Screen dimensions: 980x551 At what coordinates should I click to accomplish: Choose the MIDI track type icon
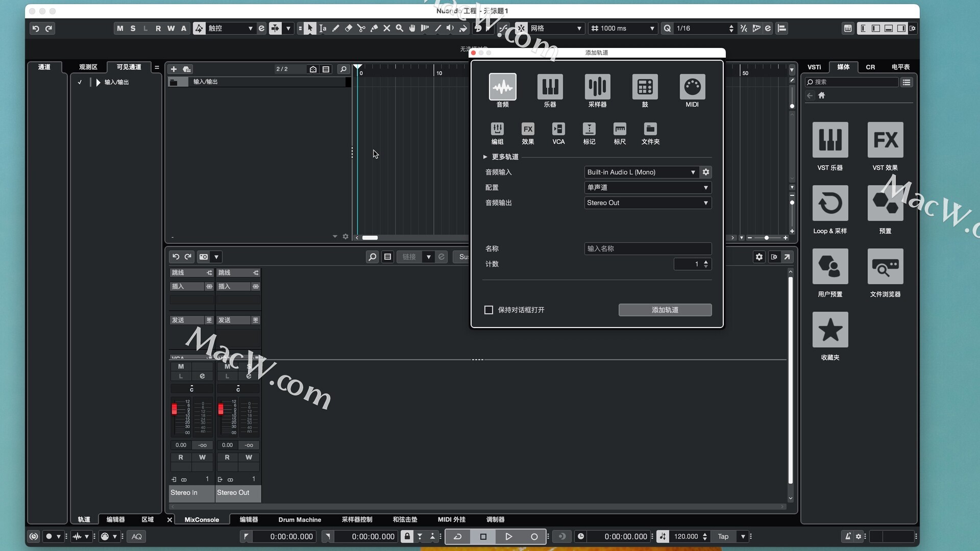coord(692,87)
